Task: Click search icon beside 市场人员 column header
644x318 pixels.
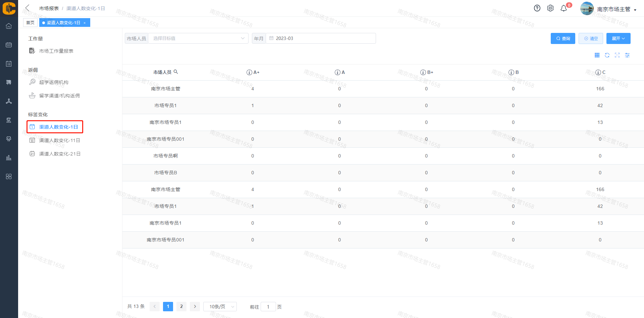Action: tap(176, 72)
